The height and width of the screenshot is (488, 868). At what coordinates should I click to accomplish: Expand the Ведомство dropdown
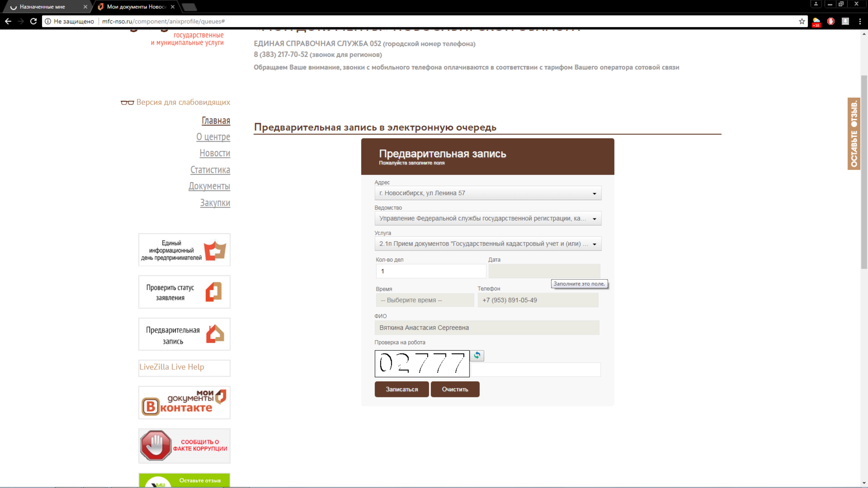click(x=488, y=218)
